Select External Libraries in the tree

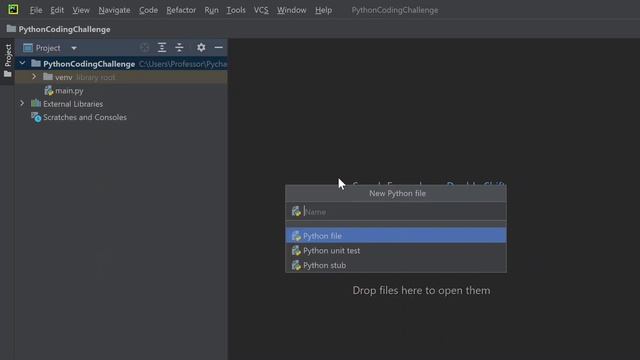[x=73, y=104]
